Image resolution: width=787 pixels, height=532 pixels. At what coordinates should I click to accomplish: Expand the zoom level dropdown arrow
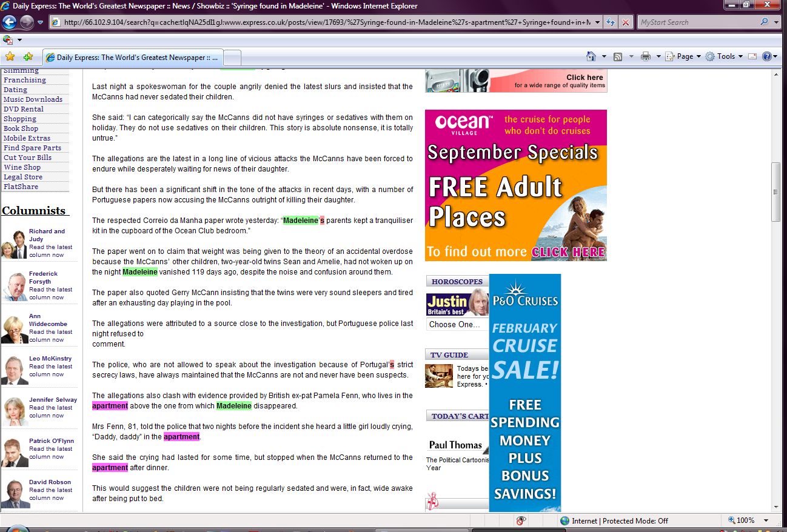[766, 520]
